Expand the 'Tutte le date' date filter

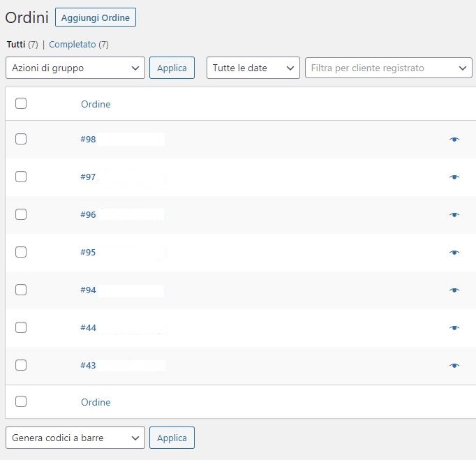point(253,68)
